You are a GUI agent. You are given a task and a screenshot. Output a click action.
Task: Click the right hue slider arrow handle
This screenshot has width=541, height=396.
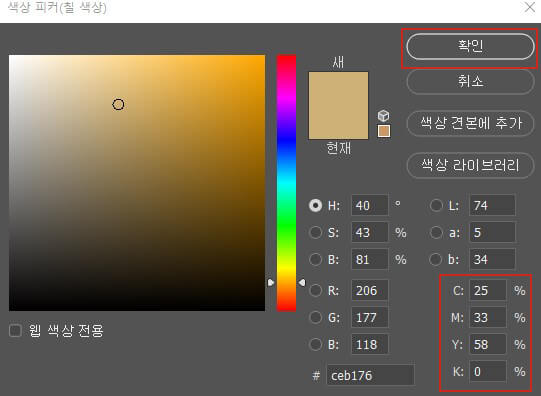[x=302, y=283]
